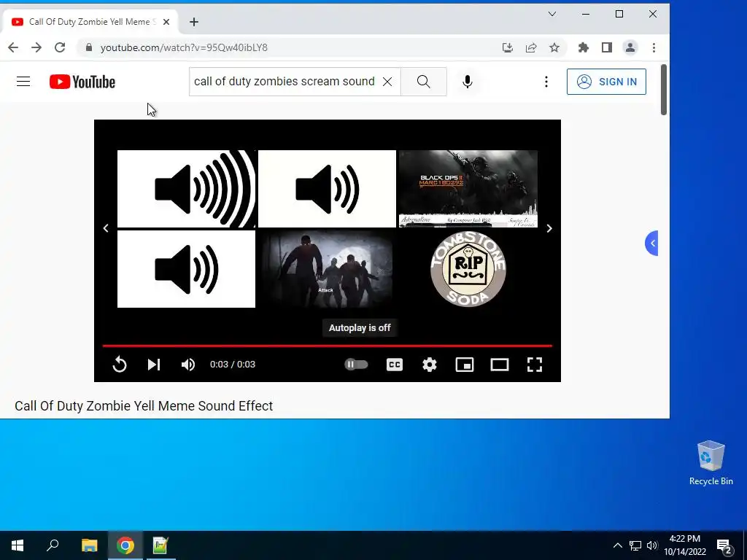Open the Chrome extensions puzzle icon

click(583, 47)
